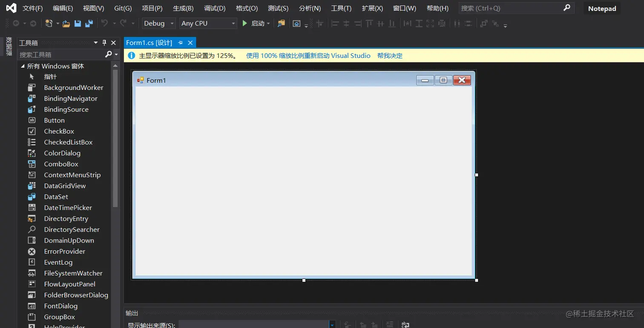This screenshot has width=644, height=328.
Task: Select the Form1.cs [设计] tab
Action: coord(149,43)
